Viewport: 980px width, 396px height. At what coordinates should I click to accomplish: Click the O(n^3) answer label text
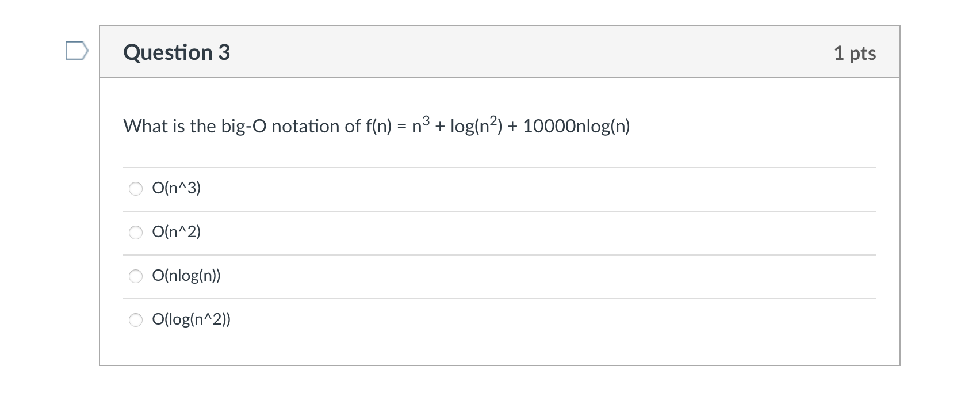[176, 188]
